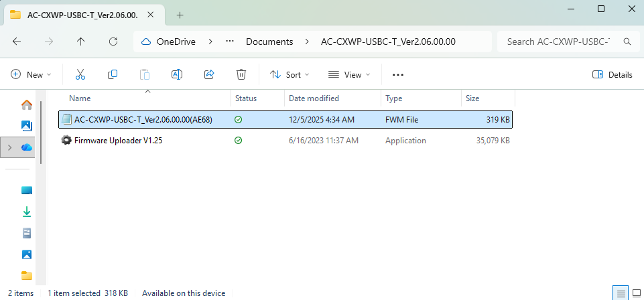Select the Firmware Uploader V1.25 application
The width and height of the screenshot is (644, 300).
tap(119, 141)
